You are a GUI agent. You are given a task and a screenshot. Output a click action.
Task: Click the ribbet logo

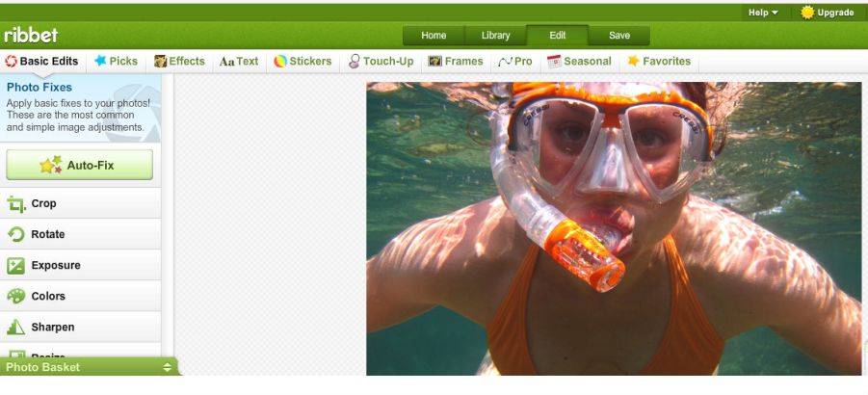coord(31,36)
